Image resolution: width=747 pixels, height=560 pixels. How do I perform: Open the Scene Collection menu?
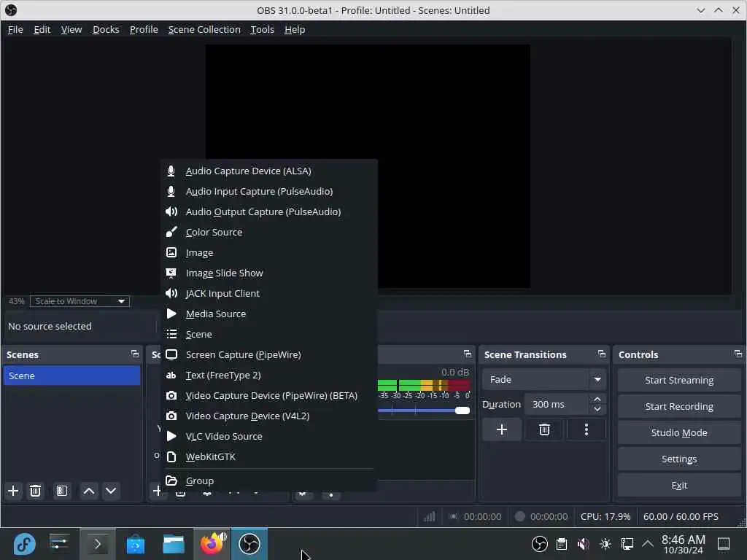point(204,29)
